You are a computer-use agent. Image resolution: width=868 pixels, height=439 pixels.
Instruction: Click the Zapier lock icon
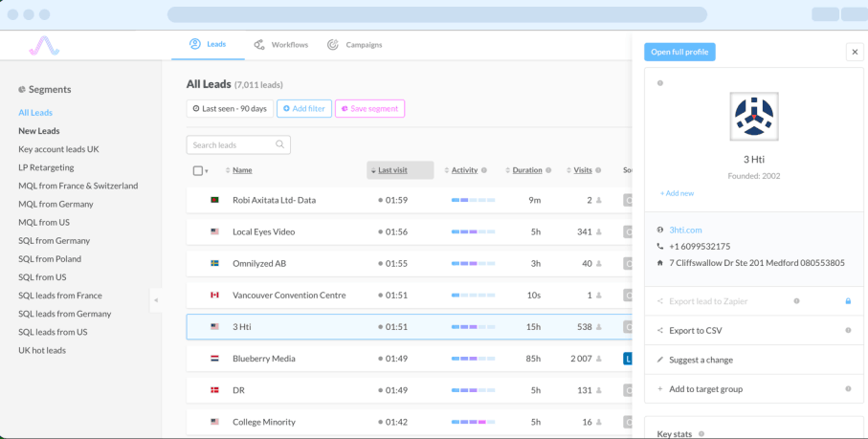click(x=848, y=301)
